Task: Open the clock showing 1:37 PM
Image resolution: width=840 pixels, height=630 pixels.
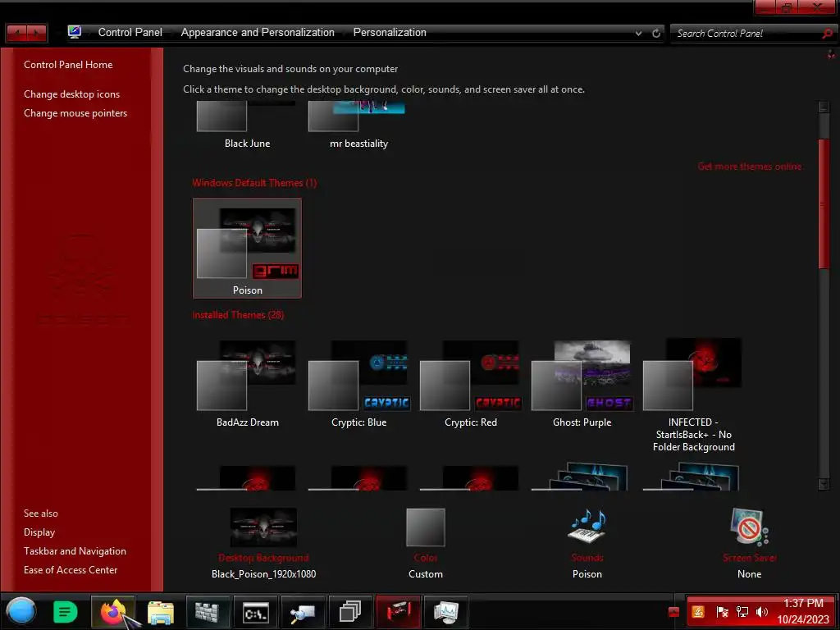Action: [803, 611]
